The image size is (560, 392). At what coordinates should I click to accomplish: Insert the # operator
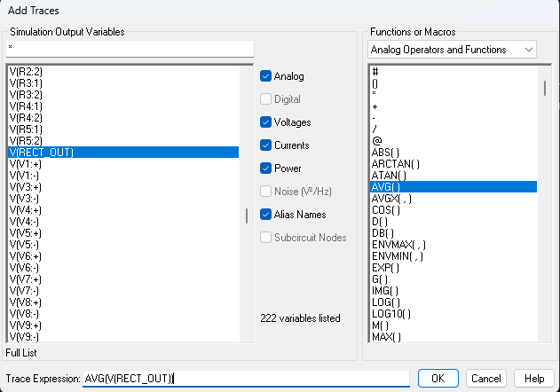click(x=454, y=72)
